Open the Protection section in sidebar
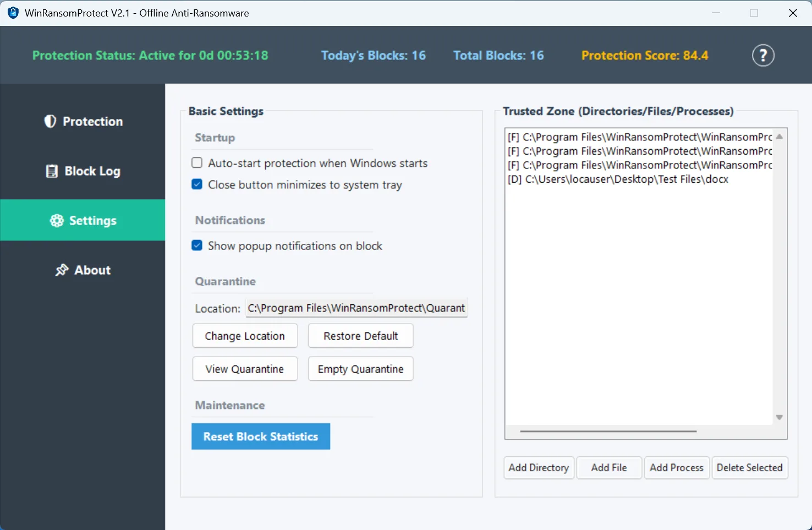 (x=83, y=121)
